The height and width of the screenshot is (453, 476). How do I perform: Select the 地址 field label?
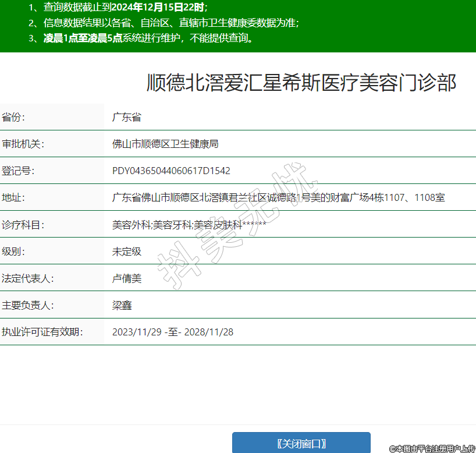[x=14, y=197]
